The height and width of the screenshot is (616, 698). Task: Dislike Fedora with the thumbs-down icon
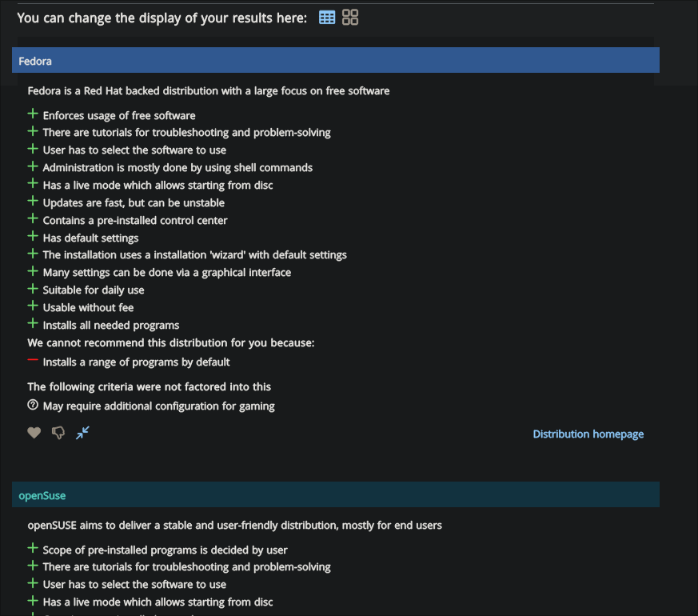coord(58,433)
